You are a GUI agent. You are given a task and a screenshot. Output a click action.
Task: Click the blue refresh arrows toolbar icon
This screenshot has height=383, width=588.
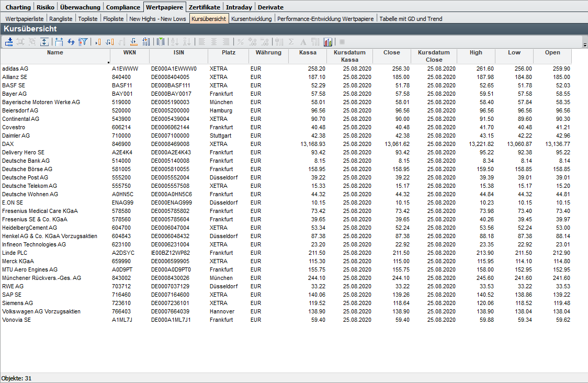point(71,42)
